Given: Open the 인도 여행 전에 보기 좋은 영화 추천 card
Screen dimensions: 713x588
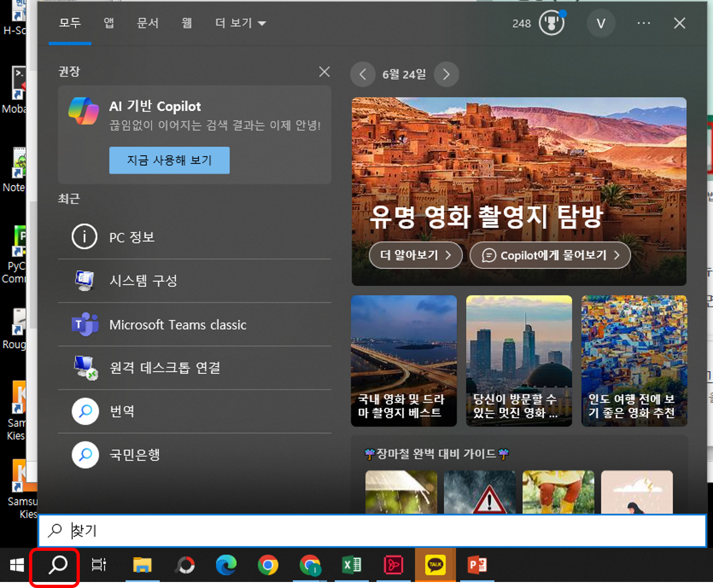Looking at the screenshot, I should (x=634, y=361).
